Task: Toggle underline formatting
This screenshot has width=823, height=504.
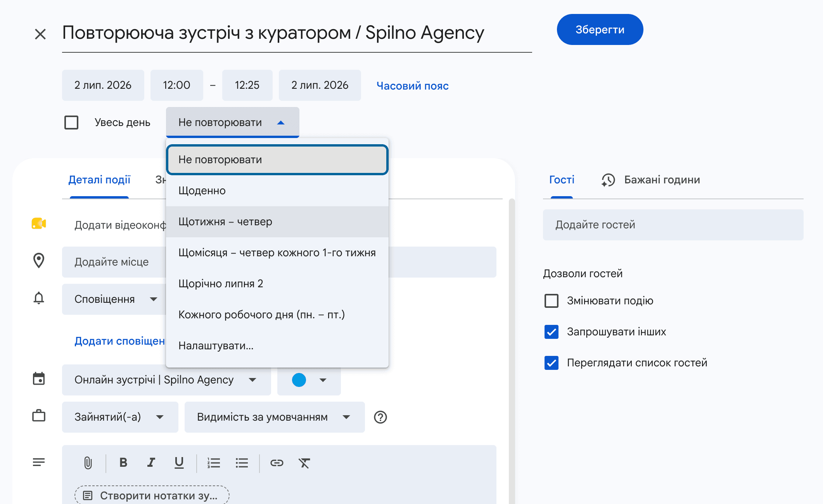Action: 179,463
